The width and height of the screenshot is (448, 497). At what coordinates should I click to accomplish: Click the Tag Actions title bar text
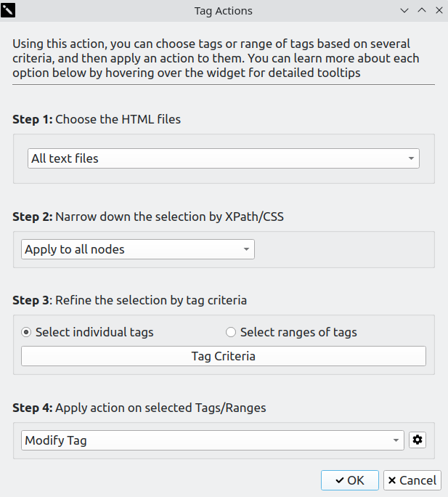pyautogui.click(x=224, y=11)
